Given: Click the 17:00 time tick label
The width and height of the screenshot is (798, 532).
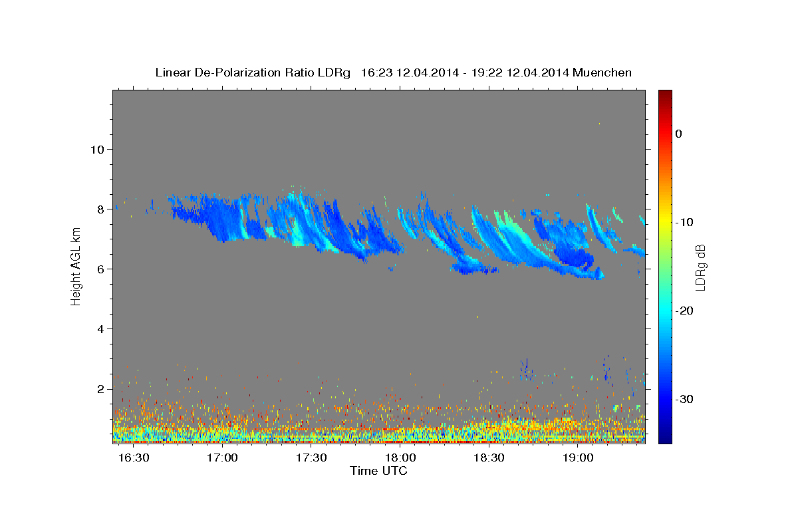Looking at the screenshot, I should 222,459.
